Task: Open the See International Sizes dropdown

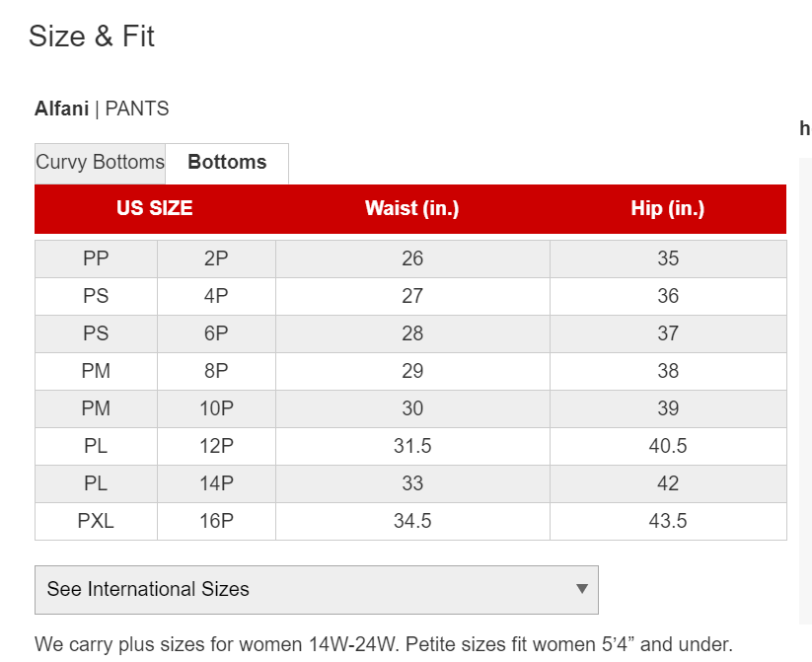Action: pyautogui.click(x=317, y=589)
